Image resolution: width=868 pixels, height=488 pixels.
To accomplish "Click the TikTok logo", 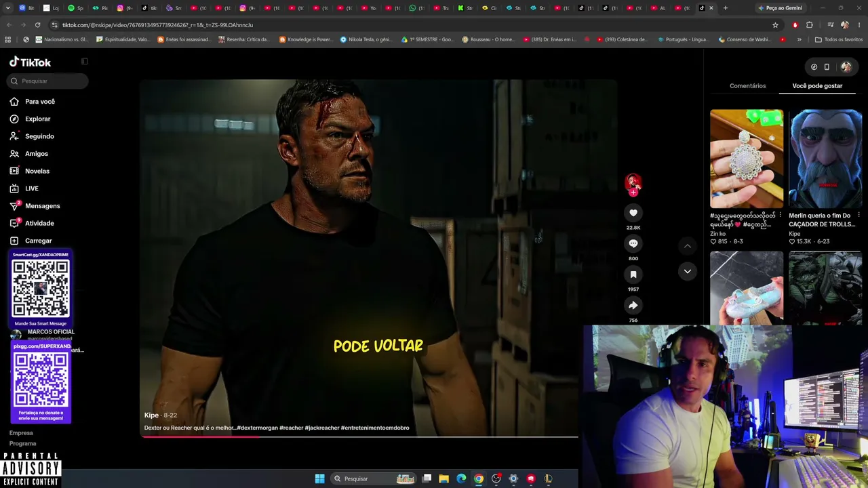I will coord(31,62).
